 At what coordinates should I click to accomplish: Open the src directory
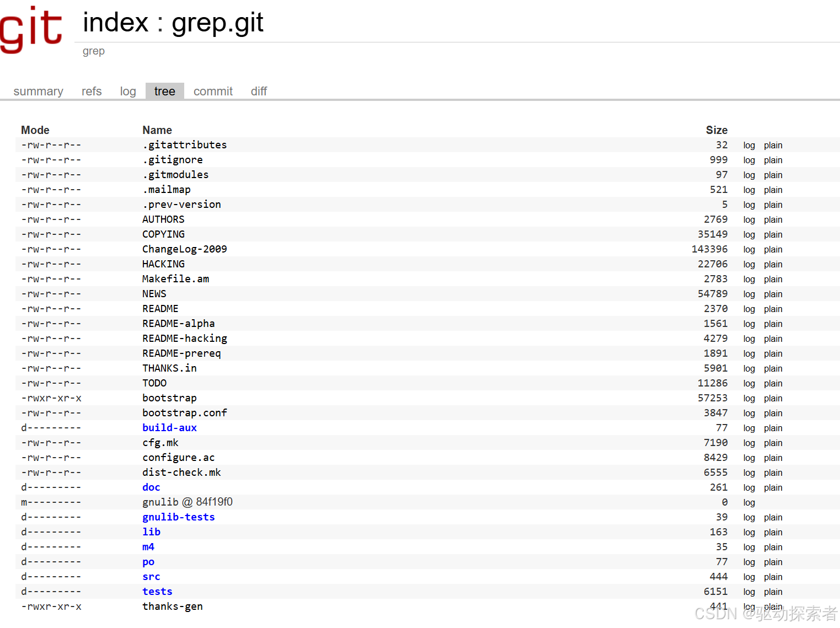(x=151, y=576)
